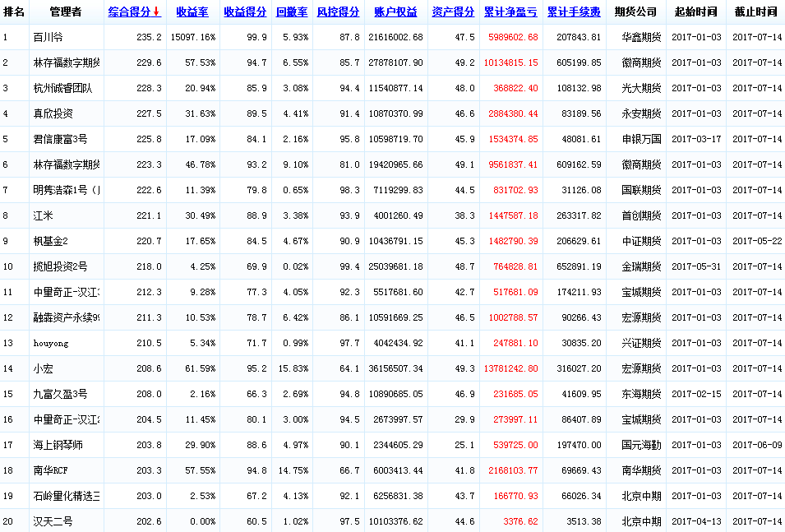Select the 真欣投资 manager row

[53, 113]
